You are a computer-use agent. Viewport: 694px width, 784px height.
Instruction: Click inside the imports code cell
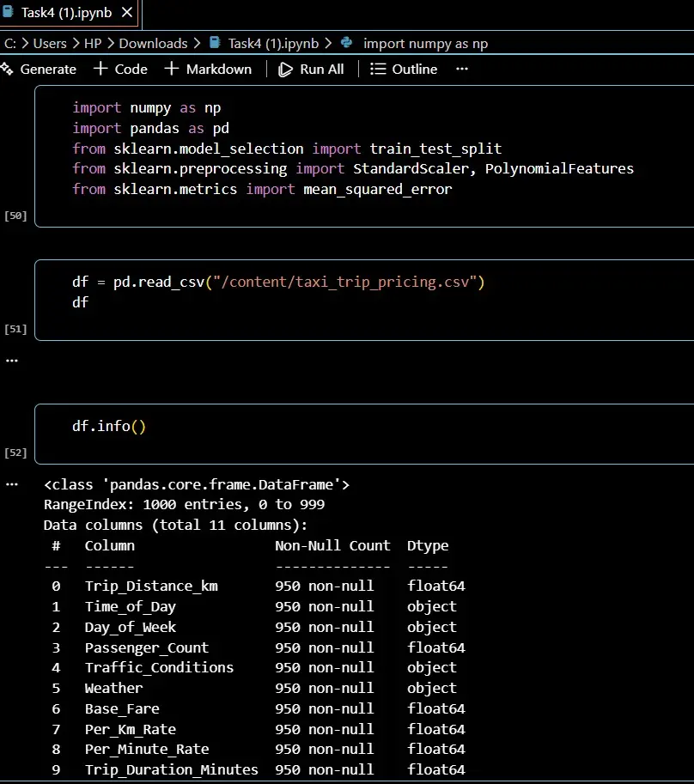pyautogui.click(x=364, y=156)
